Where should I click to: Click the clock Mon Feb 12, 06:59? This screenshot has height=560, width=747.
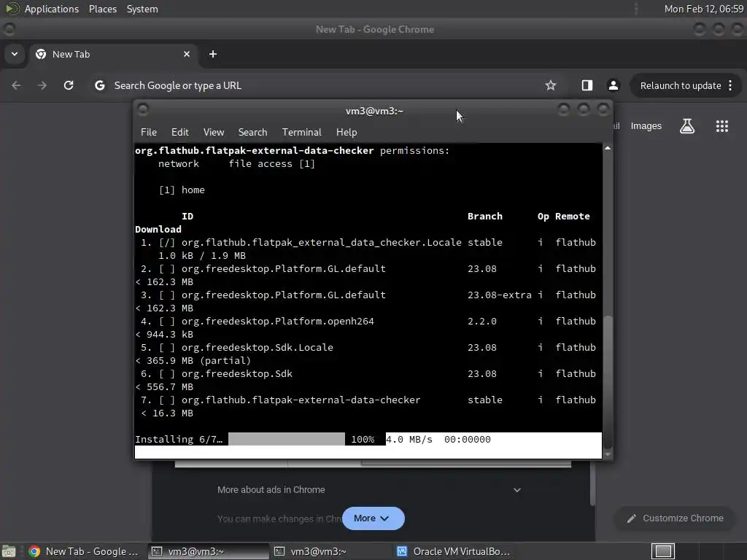point(704,9)
